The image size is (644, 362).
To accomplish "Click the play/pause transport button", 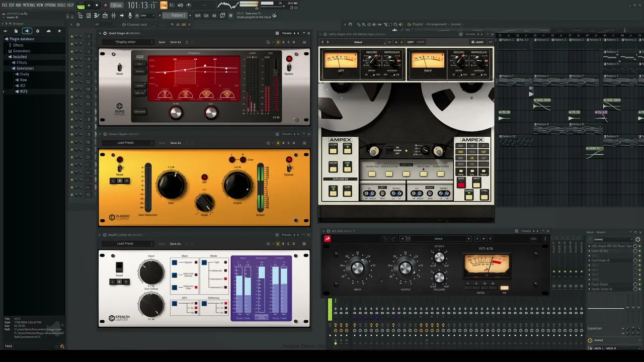I will click(89, 5).
